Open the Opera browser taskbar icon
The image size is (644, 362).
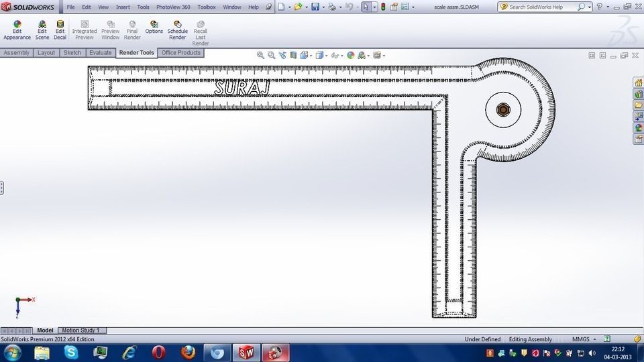point(158,352)
